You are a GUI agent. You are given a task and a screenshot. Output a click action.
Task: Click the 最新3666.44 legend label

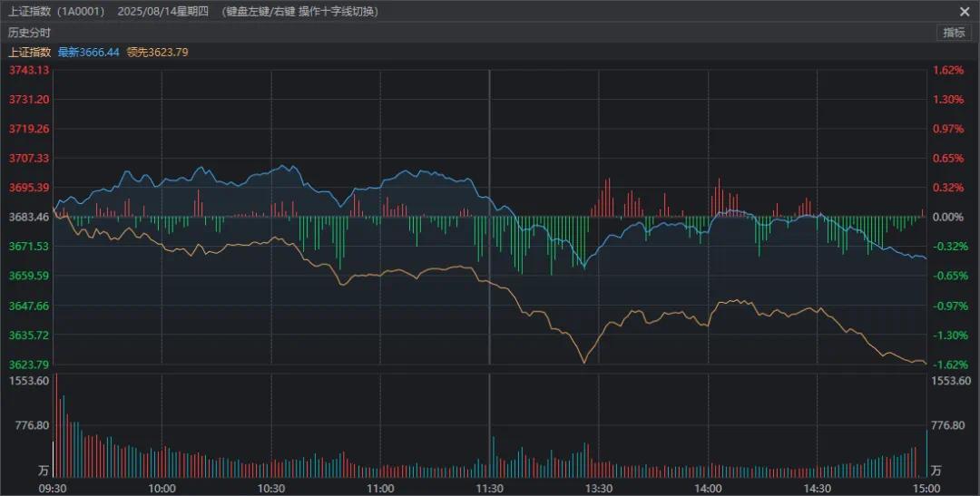(89, 53)
